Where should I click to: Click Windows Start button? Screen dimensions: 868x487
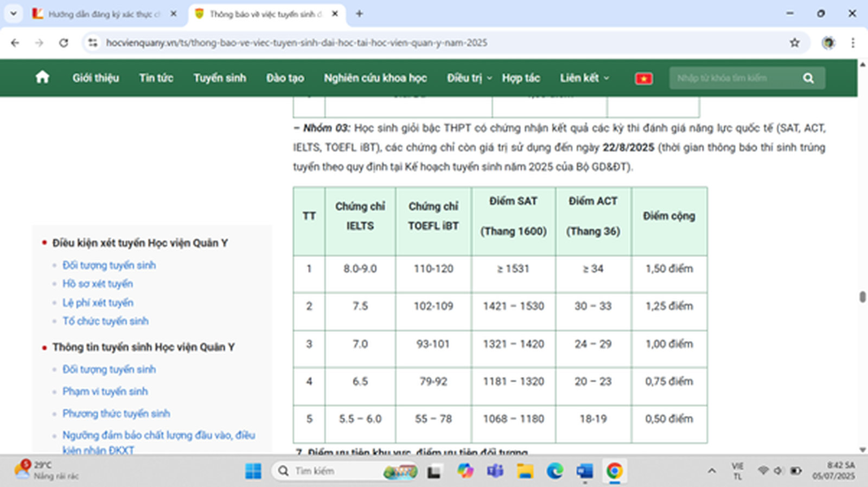click(x=253, y=471)
